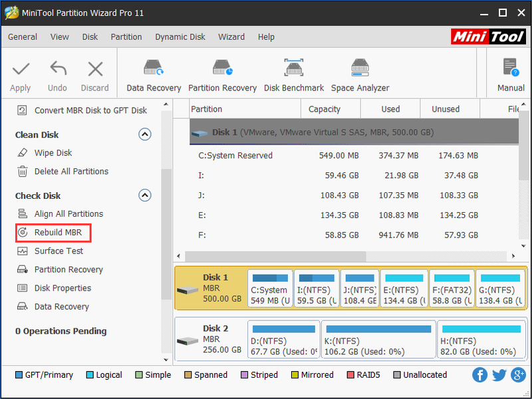Click the horizontal scrollbar right arrow in partition list
The image size is (532, 399).
[513, 256]
